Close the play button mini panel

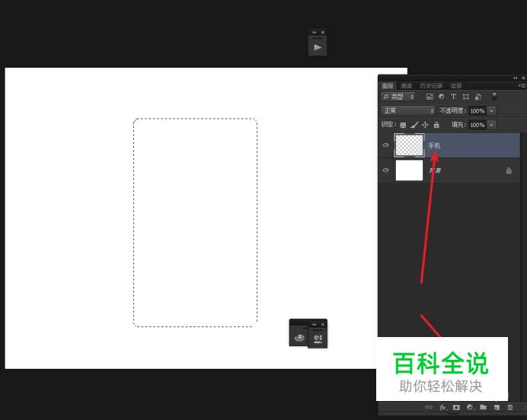pos(323,33)
